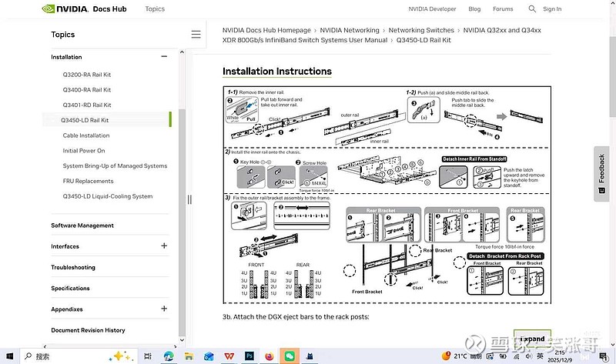Open the Windows Start menu
Screen dimensions: 616x364
coord(9,356)
